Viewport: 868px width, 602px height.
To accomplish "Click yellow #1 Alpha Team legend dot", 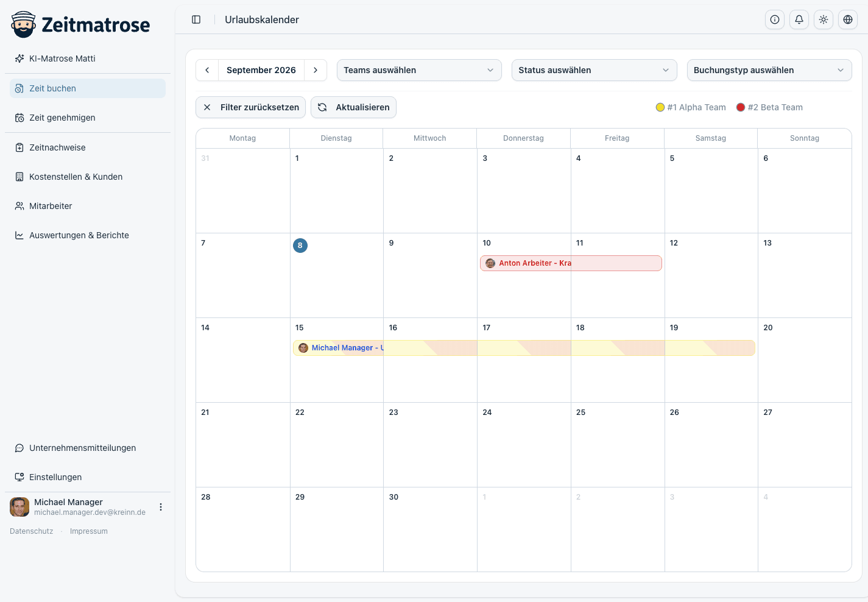I will [x=660, y=107].
